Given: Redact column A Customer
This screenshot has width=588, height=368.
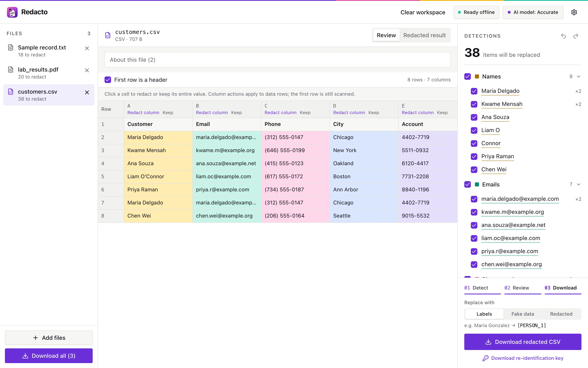Looking at the screenshot, I should coord(143,112).
